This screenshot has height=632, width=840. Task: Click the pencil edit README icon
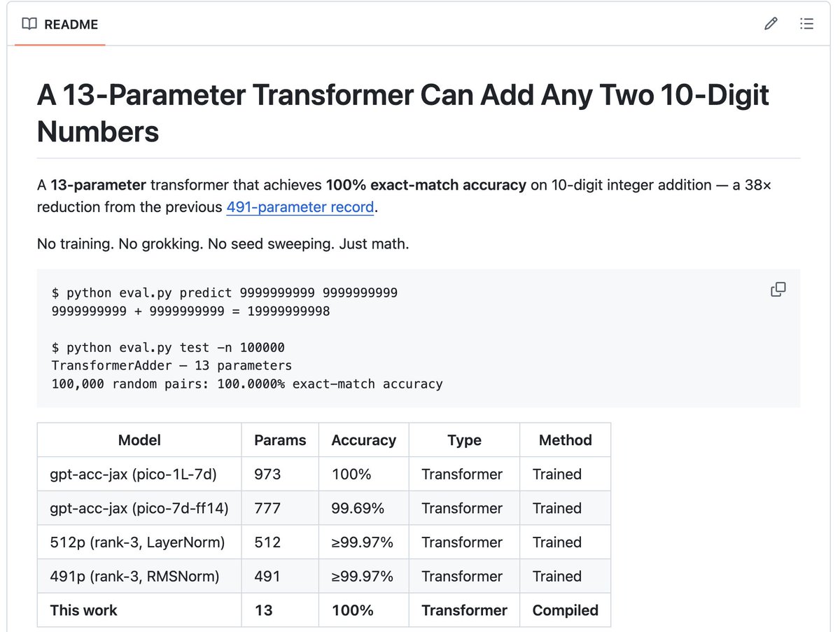click(771, 24)
